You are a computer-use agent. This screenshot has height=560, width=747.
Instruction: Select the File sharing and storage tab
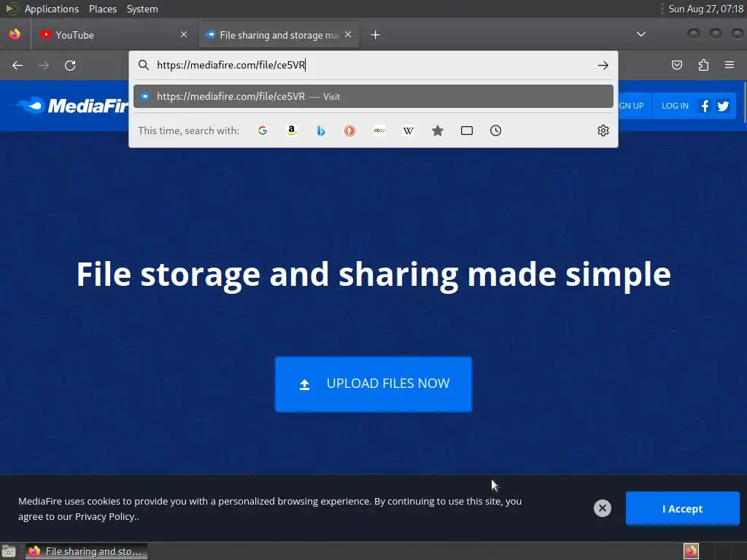(x=279, y=35)
